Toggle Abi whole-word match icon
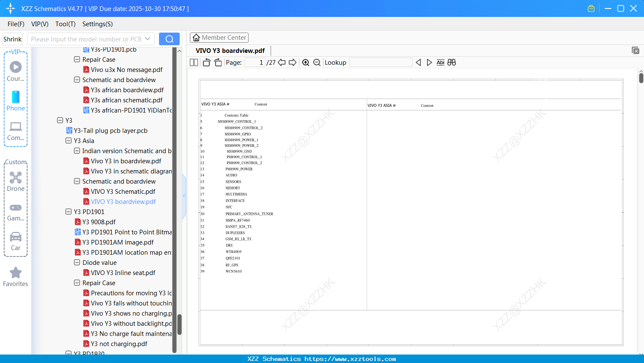 pos(440,62)
